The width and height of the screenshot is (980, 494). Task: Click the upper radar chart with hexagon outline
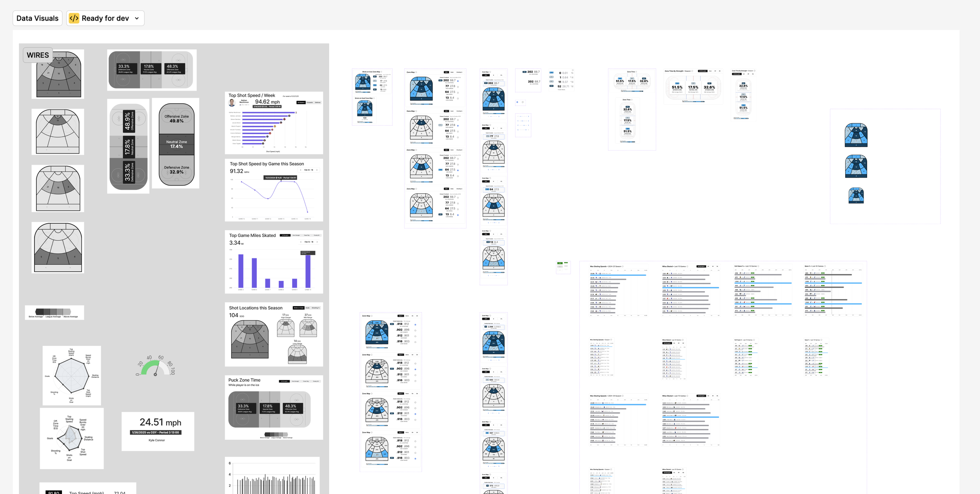click(x=72, y=375)
